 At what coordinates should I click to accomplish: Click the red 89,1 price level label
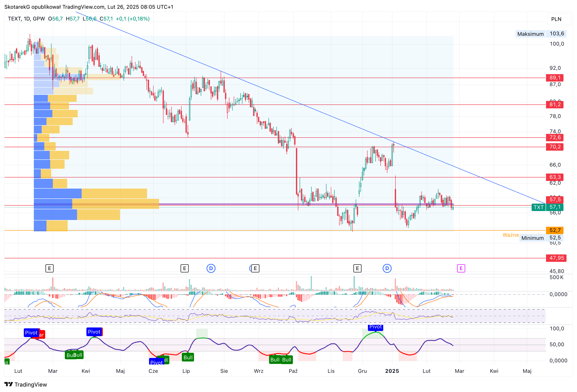[x=554, y=78]
